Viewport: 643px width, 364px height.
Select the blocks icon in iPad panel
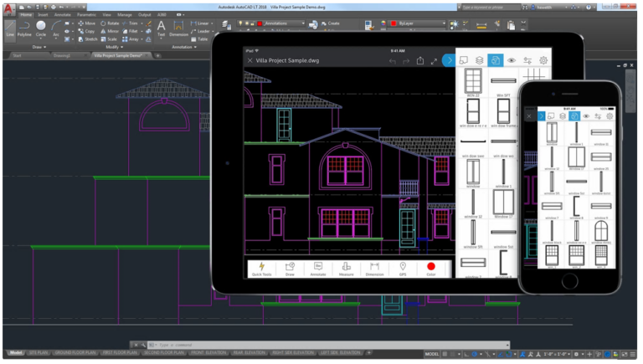click(496, 60)
